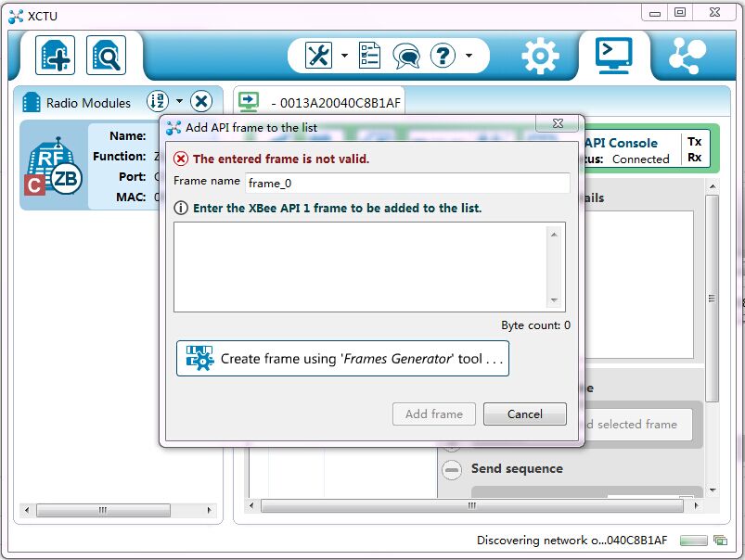Select the ZB radio module icon

53,165
